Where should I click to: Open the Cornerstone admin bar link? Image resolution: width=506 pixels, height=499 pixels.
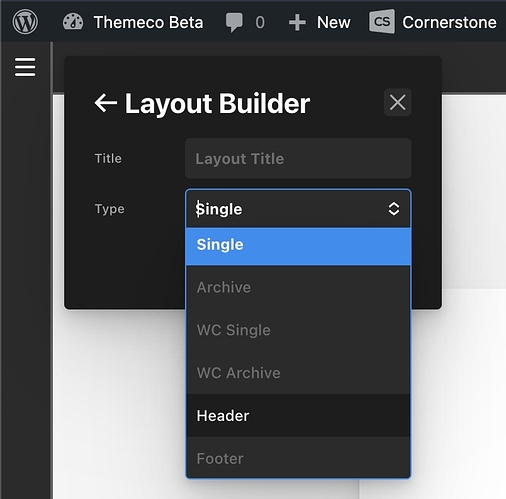click(449, 22)
